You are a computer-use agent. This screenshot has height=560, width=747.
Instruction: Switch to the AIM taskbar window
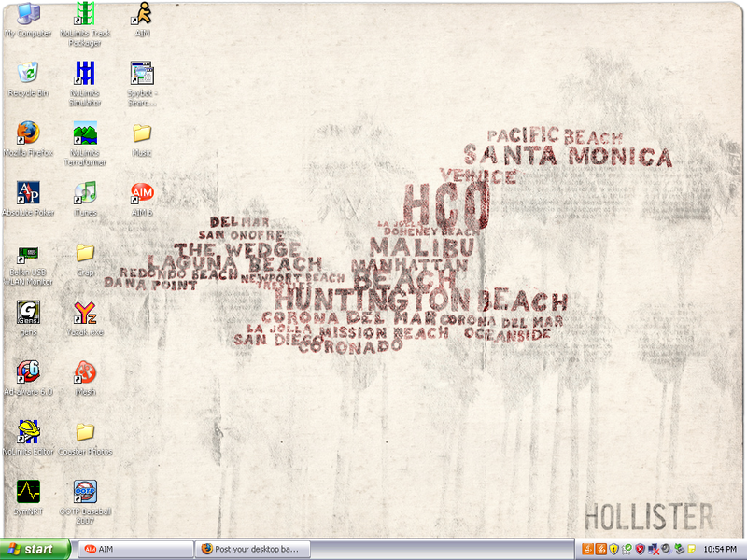point(135,549)
